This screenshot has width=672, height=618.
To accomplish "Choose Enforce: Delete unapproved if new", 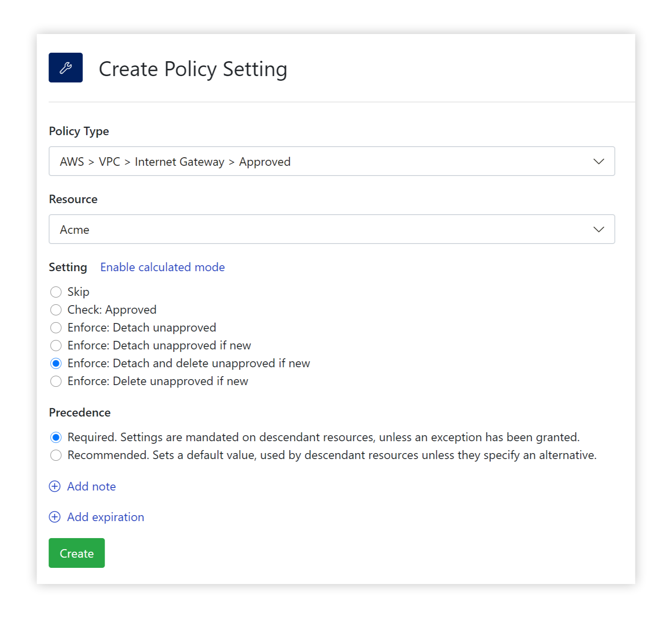I will coord(56,381).
